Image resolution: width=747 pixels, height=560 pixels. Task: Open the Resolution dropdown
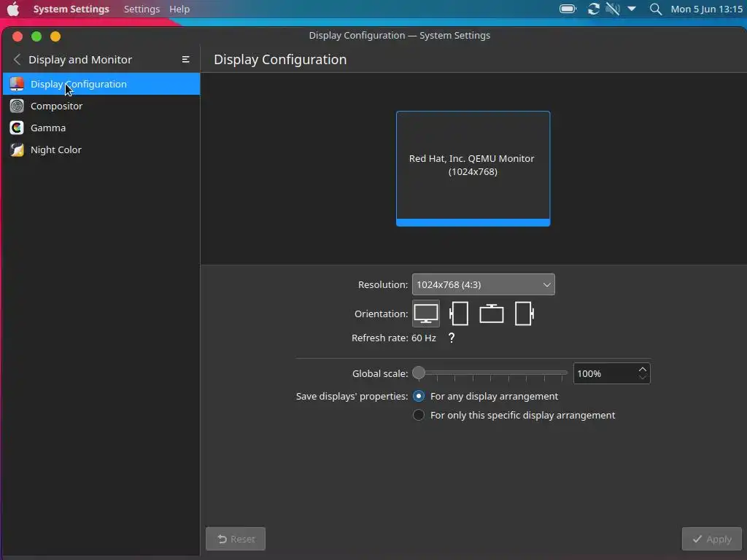(x=483, y=285)
